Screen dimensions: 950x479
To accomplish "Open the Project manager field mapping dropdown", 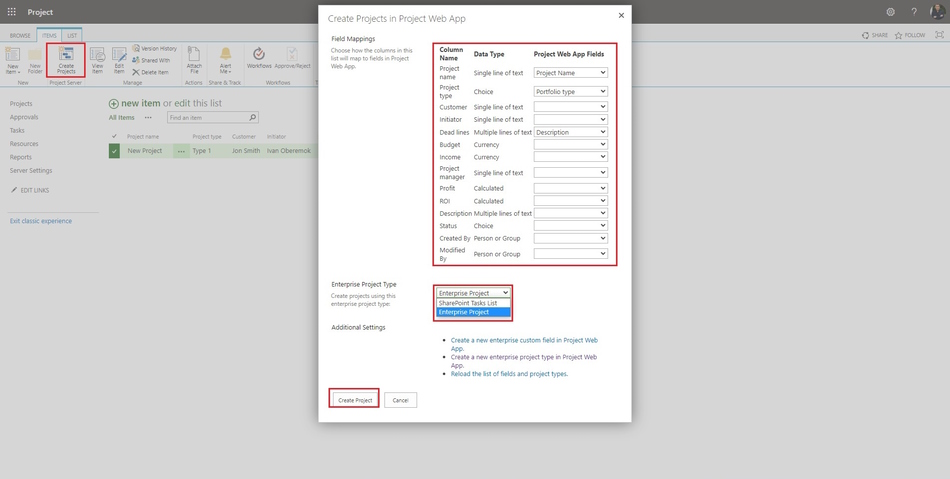I will (571, 173).
